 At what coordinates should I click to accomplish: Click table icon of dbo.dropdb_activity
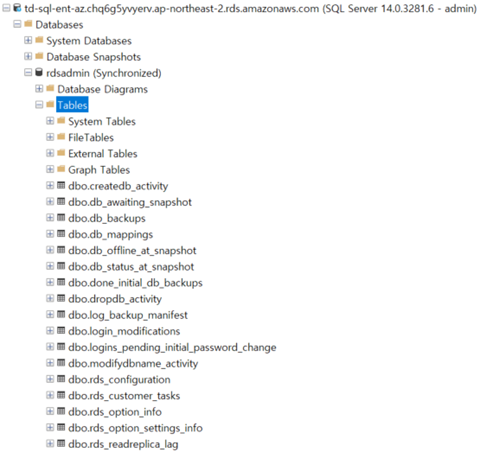[x=61, y=298]
